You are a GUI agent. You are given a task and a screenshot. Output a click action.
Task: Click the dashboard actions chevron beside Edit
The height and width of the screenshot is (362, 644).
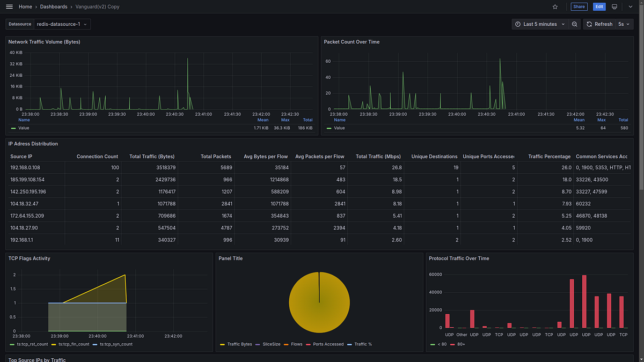[x=630, y=6]
